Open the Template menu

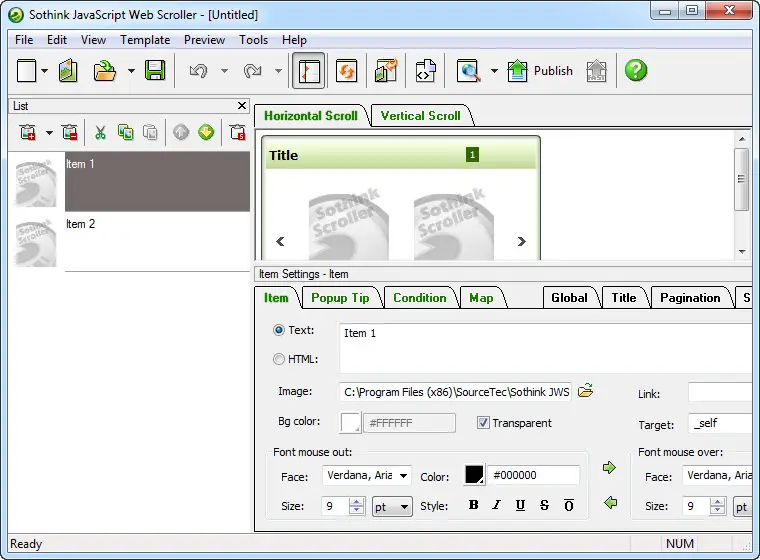click(145, 40)
